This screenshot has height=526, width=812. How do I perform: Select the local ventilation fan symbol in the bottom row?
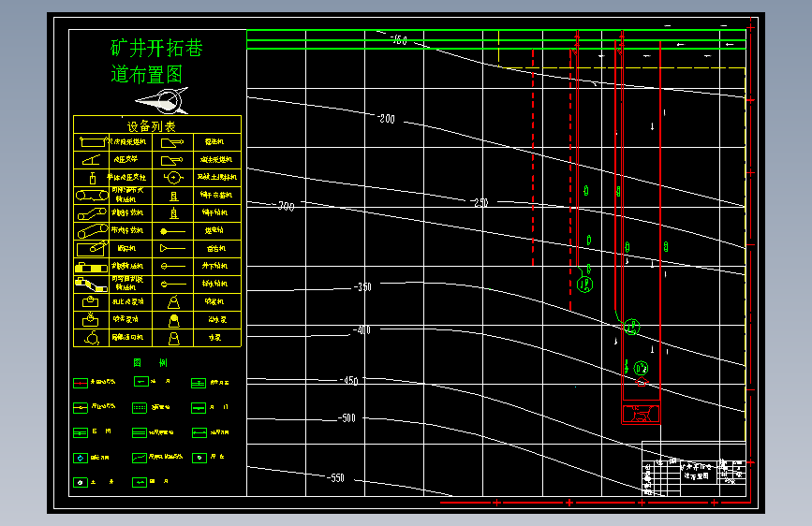click(x=92, y=338)
